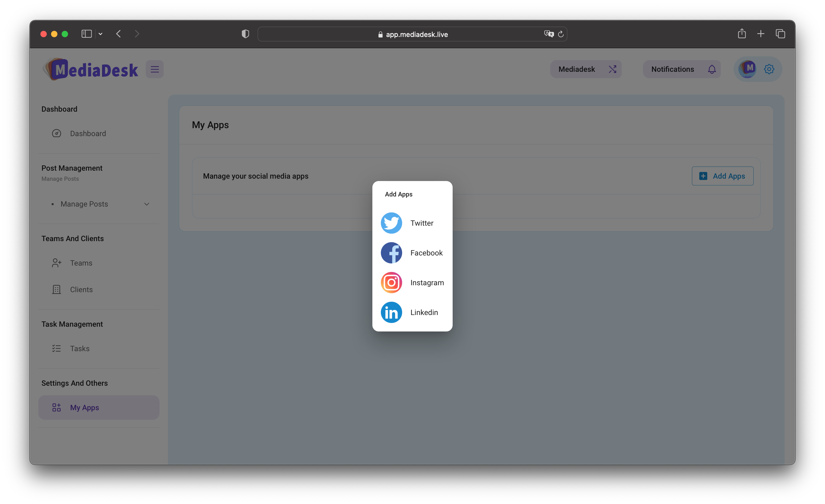This screenshot has height=504, width=825.
Task: Click the Dashboard gauge icon
Action: 57,134
